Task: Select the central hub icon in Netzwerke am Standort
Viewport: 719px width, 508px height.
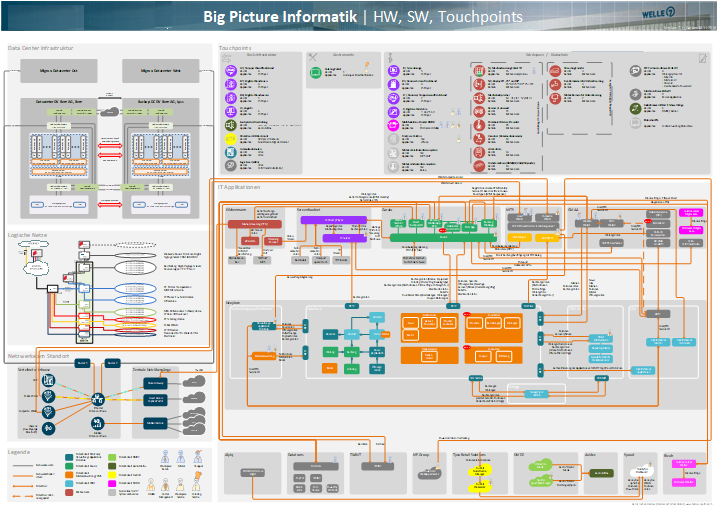Action: 99,399
